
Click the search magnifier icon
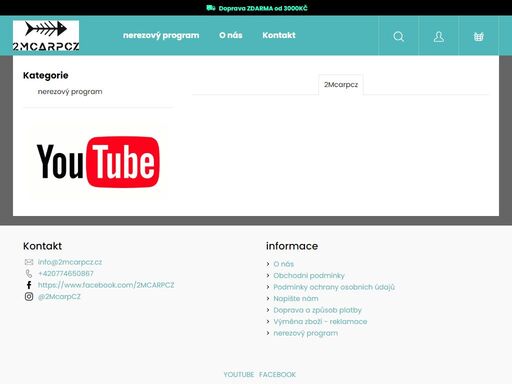coord(398,36)
